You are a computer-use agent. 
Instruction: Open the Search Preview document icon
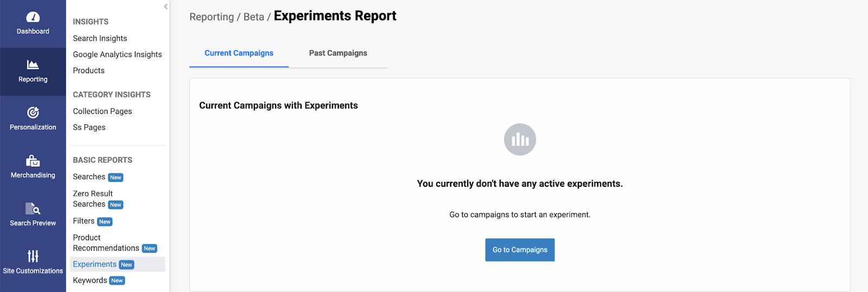point(33,208)
